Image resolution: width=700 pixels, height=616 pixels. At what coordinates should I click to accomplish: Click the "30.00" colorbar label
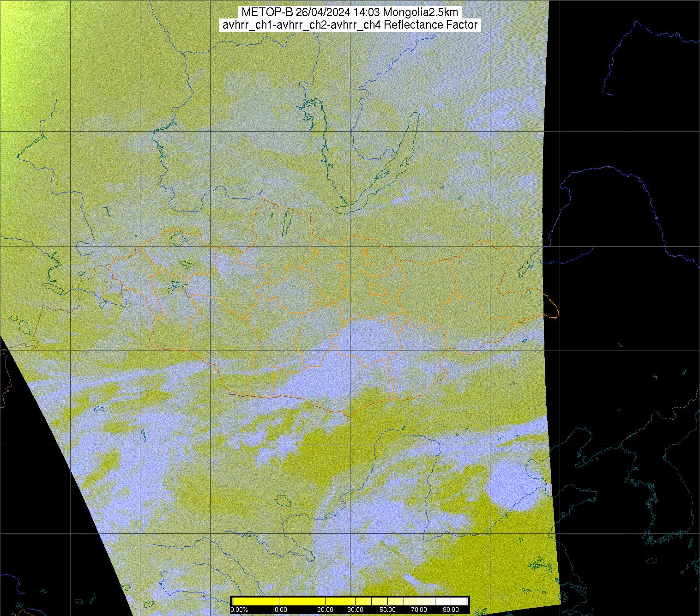pyautogui.click(x=355, y=610)
